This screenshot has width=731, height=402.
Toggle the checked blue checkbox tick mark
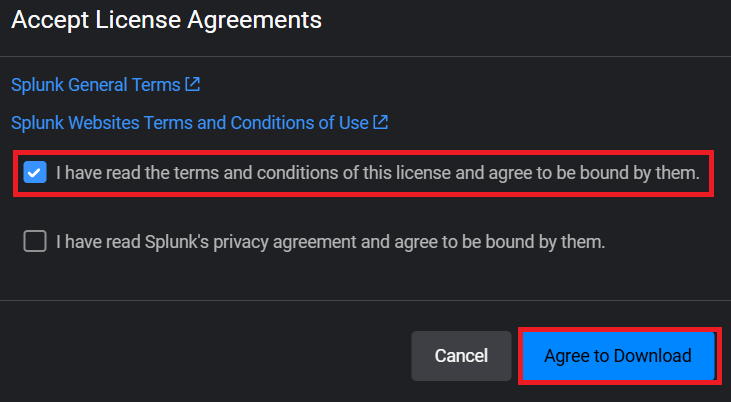pos(35,173)
